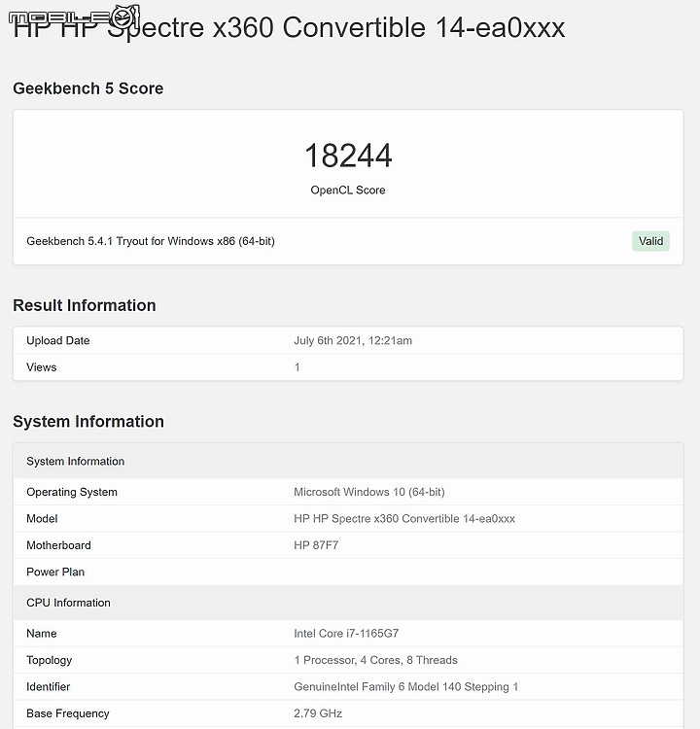Click the Motherboard label
The image size is (700, 729).
(x=58, y=545)
